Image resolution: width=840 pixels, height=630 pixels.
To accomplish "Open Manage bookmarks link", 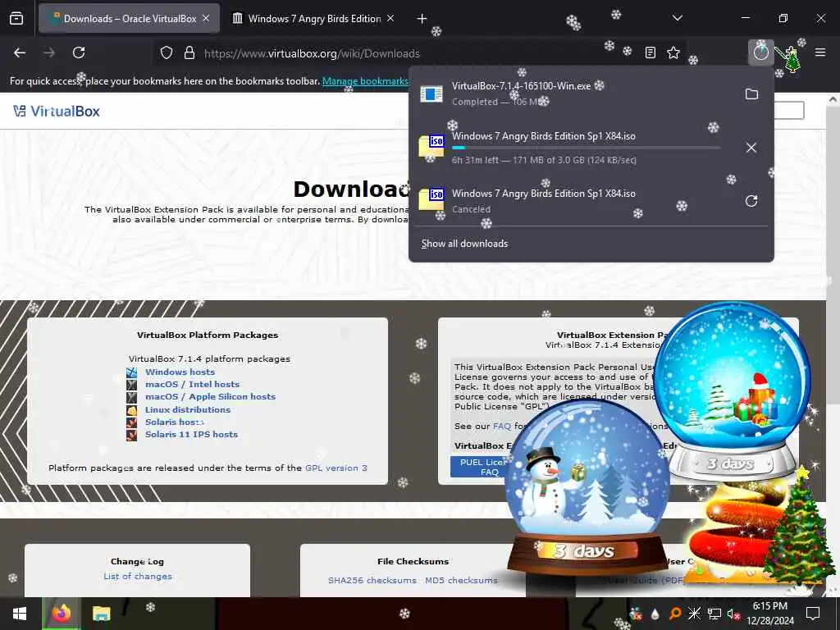I will (365, 81).
